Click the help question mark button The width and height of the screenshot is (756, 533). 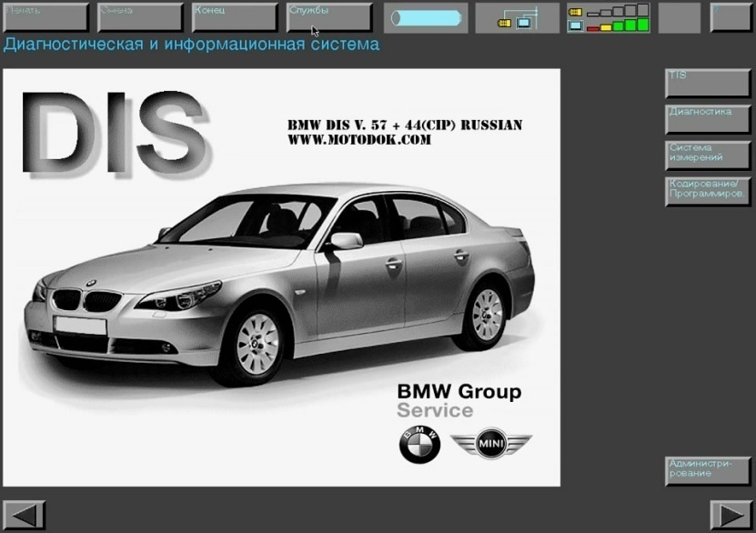click(x=730, y=17)
